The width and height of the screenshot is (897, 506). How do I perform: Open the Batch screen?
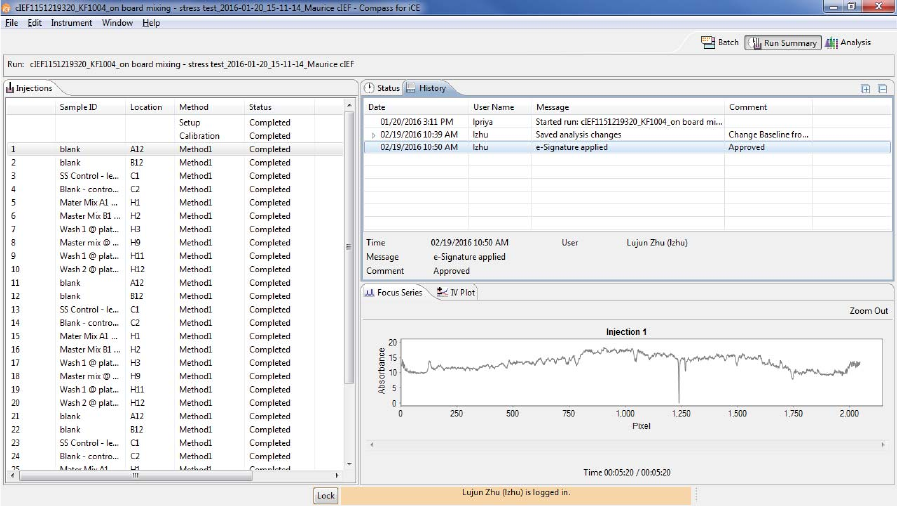pyautogui.click(x=720, y=43)
